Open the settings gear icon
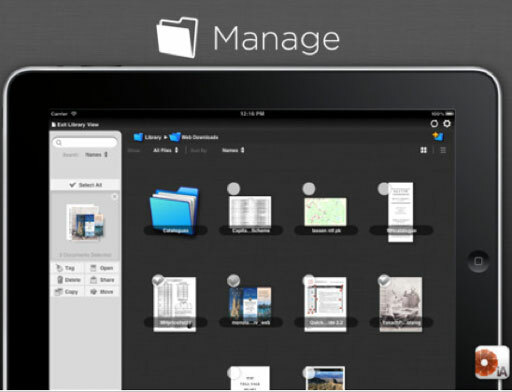This screenshot has width=512, height=392. coord(447,124)
